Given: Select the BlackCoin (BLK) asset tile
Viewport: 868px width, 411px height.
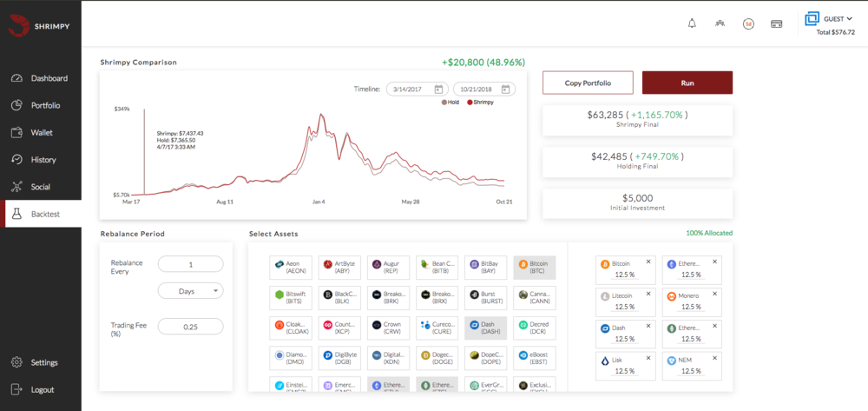Looking at the screenshot, I should click(339, 298).
